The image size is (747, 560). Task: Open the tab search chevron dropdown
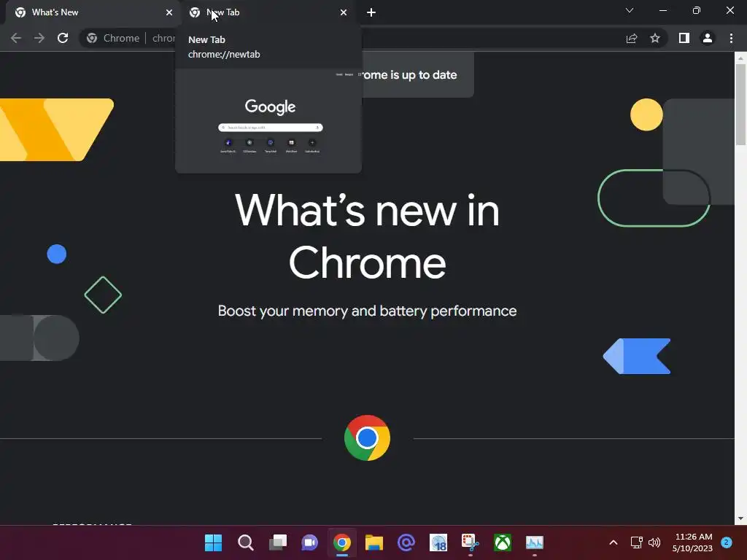tap(630, 10)
